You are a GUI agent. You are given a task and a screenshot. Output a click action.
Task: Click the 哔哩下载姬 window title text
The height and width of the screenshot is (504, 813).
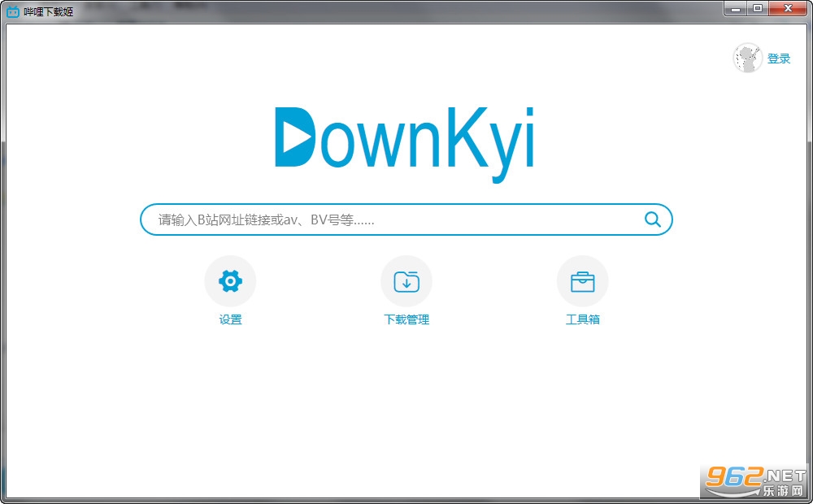49,11
